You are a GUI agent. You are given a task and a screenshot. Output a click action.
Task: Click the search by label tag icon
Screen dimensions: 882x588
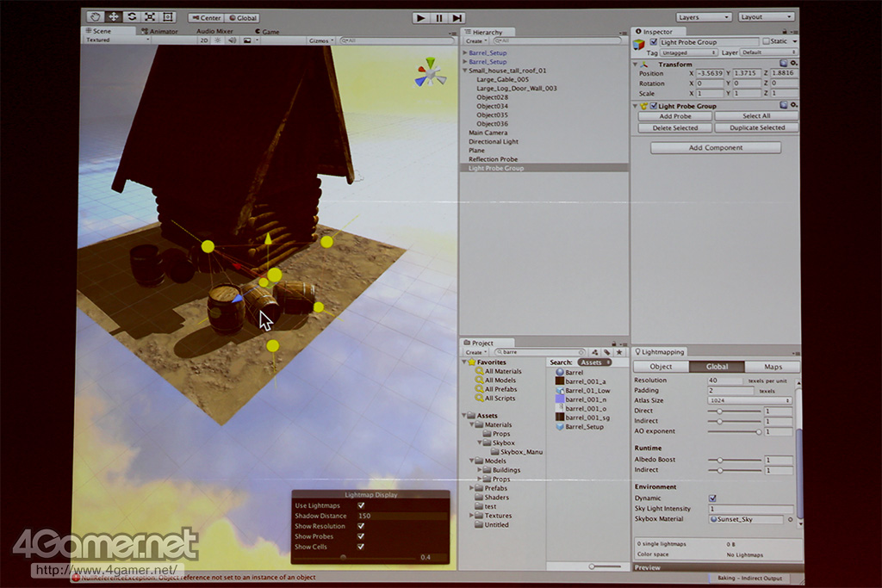pyautogui.click(x=607, y=352)
